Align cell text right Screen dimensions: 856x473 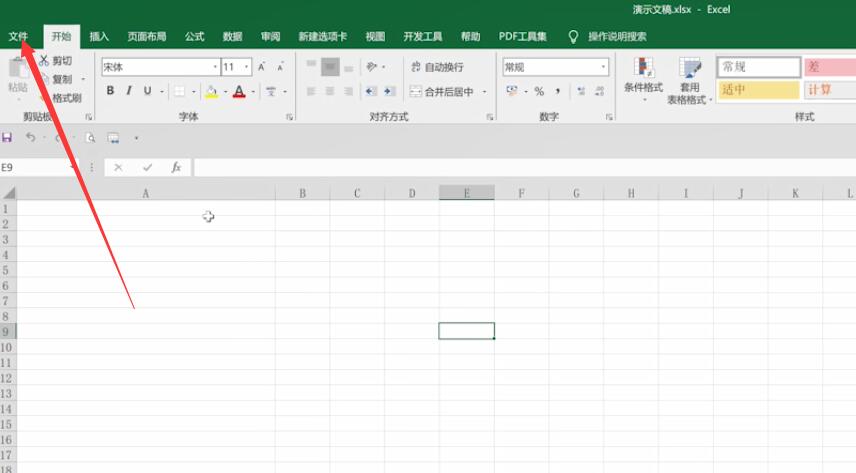coord(348,91)
